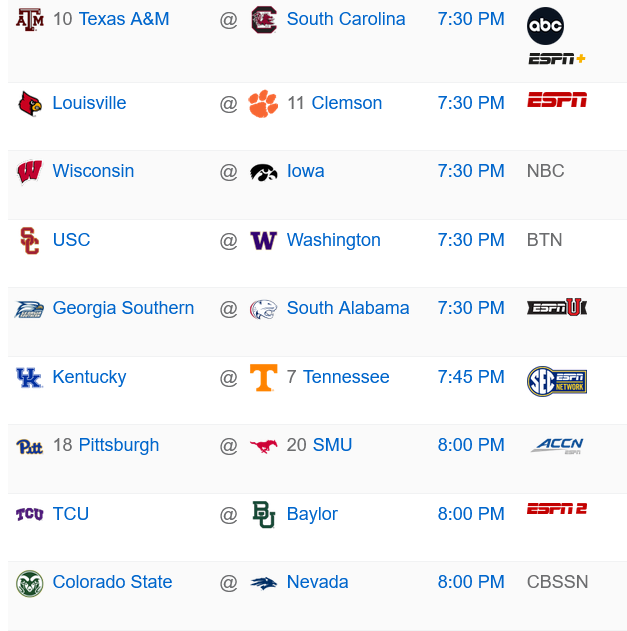The width and height of the screenshot is (627, 631).
Task: Click the Colorado State Rams logo
Action: tap(30, 583)
